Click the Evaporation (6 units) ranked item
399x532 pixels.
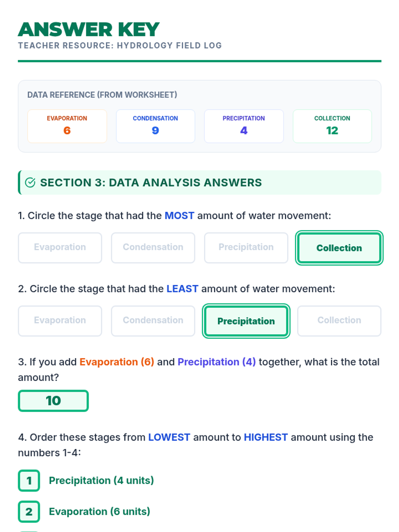tap(99, 511)
